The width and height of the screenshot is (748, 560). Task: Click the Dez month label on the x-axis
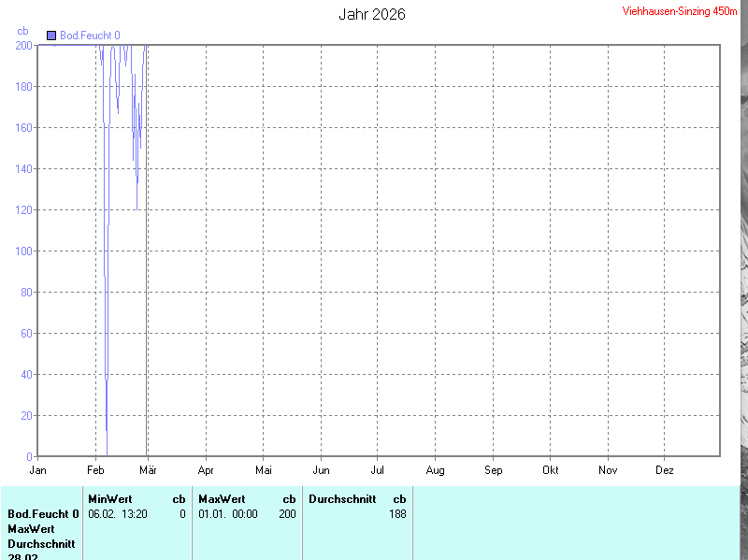click(665, 469)
